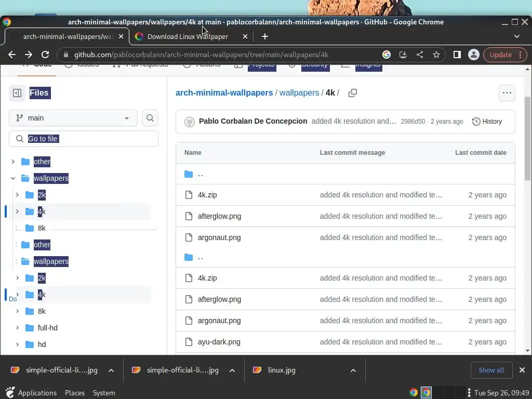Image resolution: width=532 pixels, height=399 pixels.
Task: Select the hd folder in the tree
Action: point(42,344)
